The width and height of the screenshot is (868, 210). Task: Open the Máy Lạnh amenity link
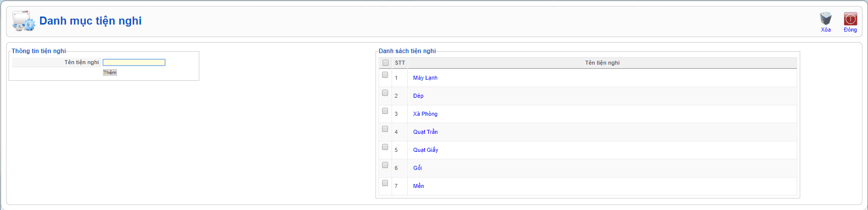click(425, 78)
